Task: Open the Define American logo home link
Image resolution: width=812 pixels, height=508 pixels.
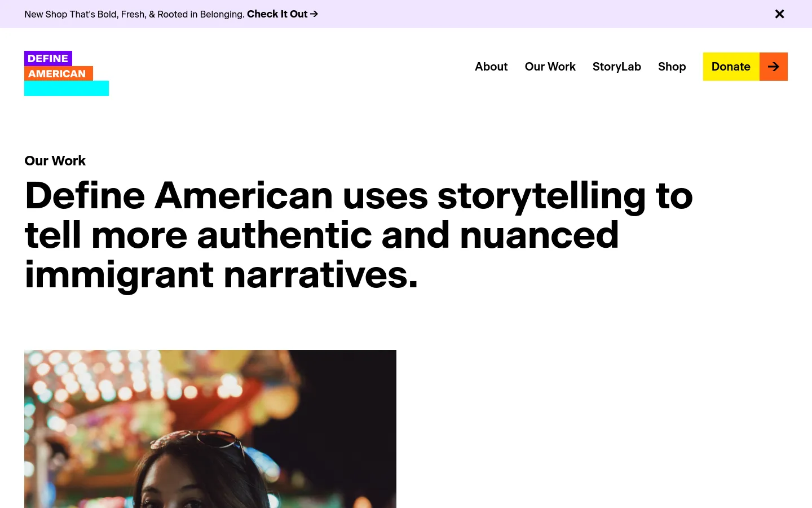Action: [67, 73]
